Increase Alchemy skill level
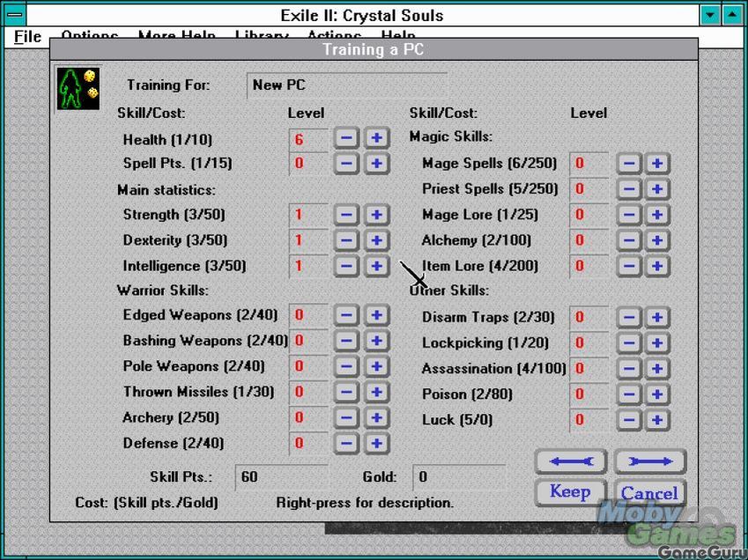The image size is (748, 560). 657,240
